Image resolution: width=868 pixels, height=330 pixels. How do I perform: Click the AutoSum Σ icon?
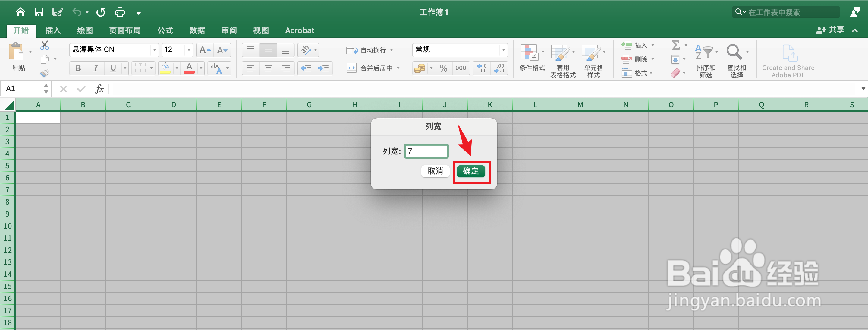(x=676, y=45)
